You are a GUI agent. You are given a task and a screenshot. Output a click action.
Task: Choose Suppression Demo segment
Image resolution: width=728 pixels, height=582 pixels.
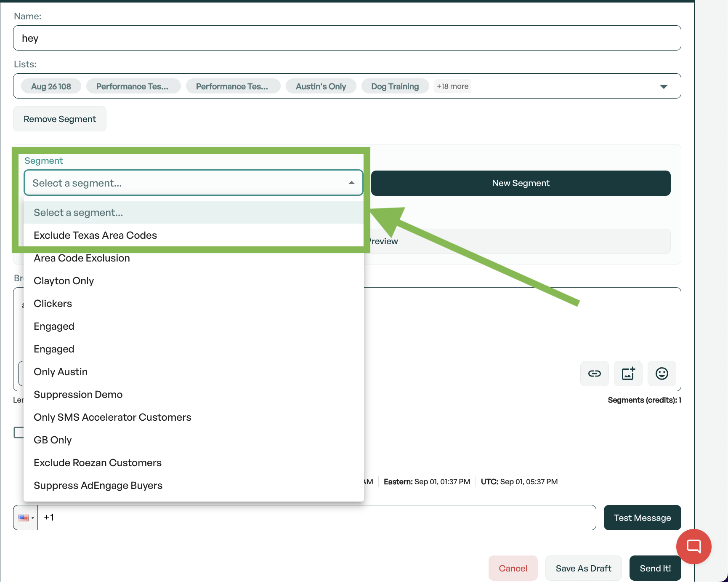click(x=194, y=394)
